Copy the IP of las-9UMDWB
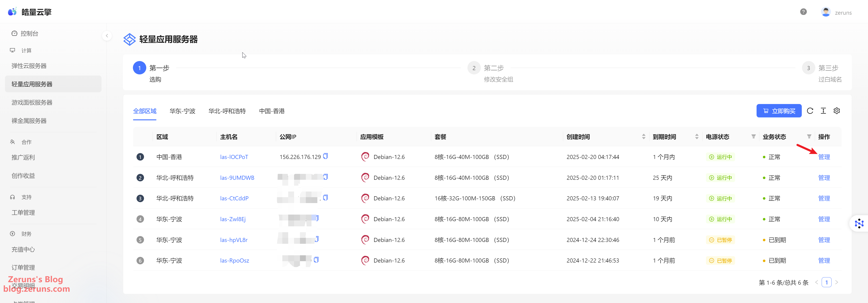 (x=325, y=177)
